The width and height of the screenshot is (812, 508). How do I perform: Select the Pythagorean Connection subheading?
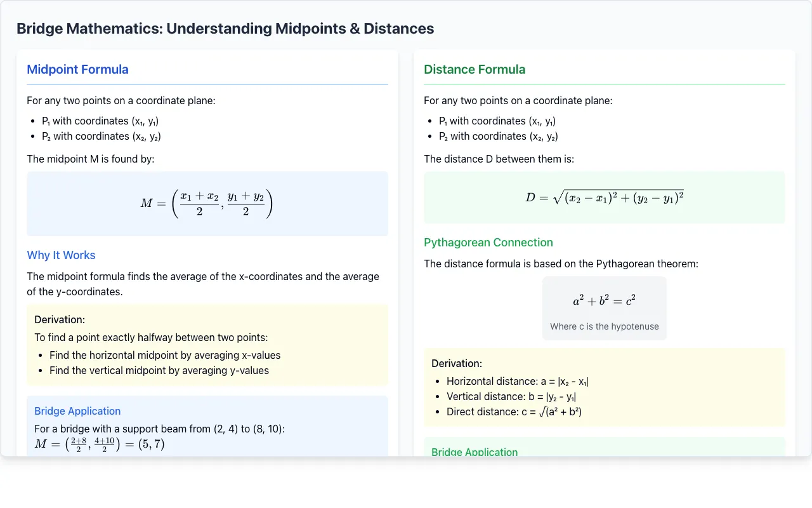[488, 243]
